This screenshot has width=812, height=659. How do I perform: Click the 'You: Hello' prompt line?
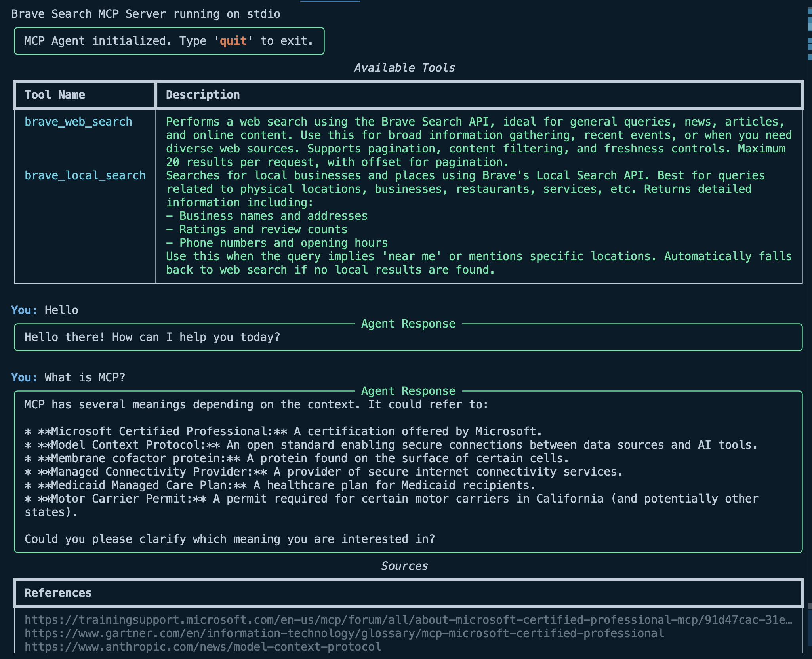tap(45, 310)
